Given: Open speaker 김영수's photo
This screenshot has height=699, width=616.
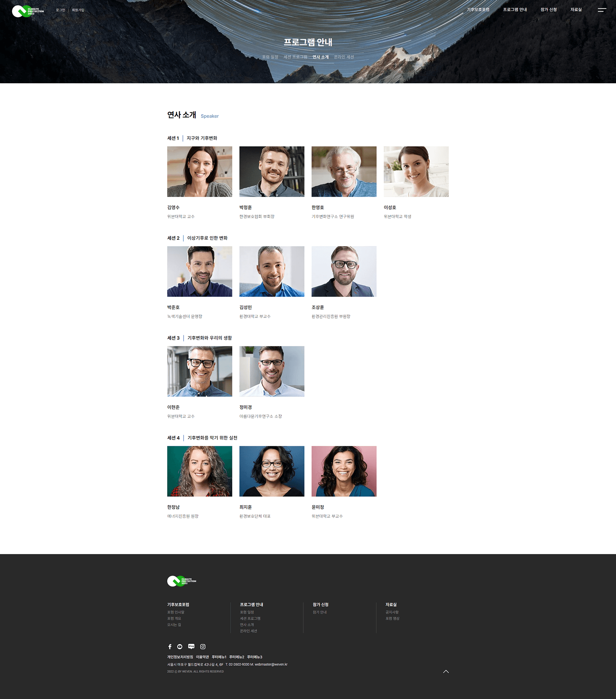Looking at the screenshot, I should [x=199, y=172].
